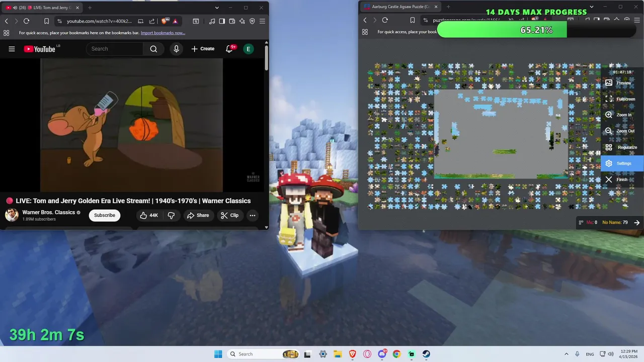The width and height of the screenshot is (644, 362).
Task: Open the YouTube hamburger guide menu
Action: (12, 49)
